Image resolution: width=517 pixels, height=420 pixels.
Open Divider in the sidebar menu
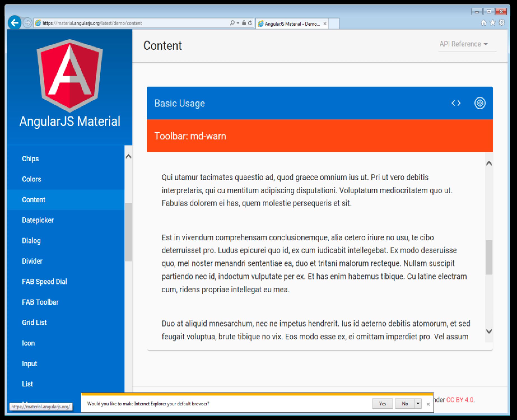66,261
